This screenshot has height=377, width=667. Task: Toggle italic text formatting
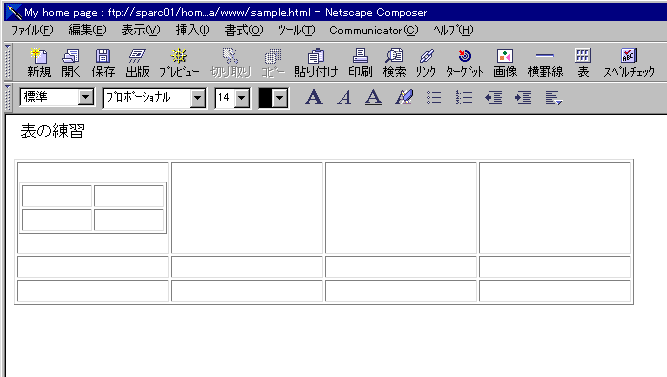[344, 97]
